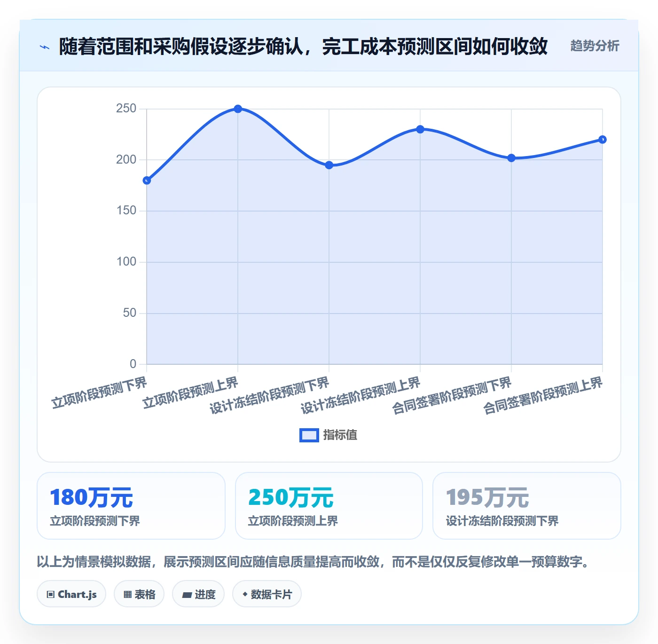Image resolution: width=658 pixels, height=644 pixels.
Task: Click the y-axis tick label 50
Action: click(x=129, y=313)
